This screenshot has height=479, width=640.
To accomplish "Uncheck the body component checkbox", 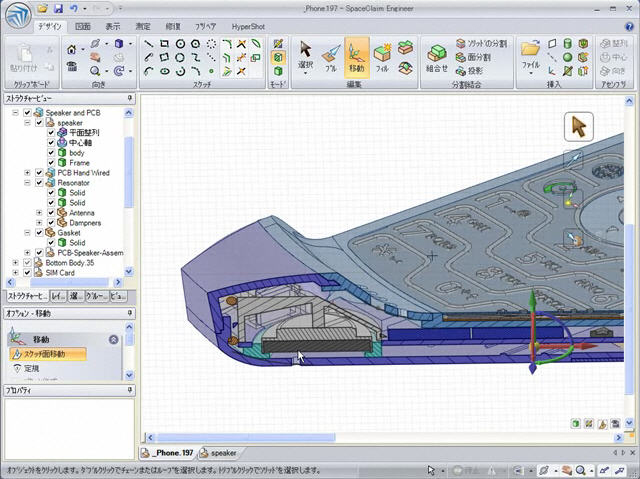I will pyautogui.click(x=51, y=152).
